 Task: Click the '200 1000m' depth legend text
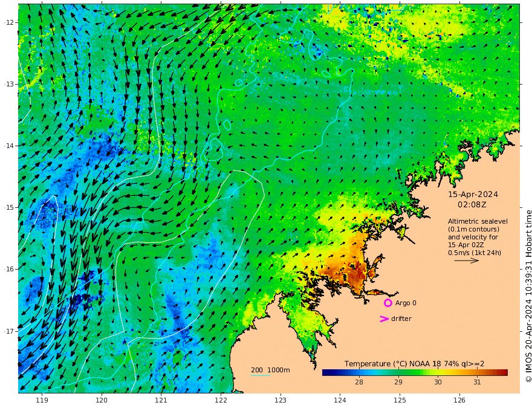270,370
